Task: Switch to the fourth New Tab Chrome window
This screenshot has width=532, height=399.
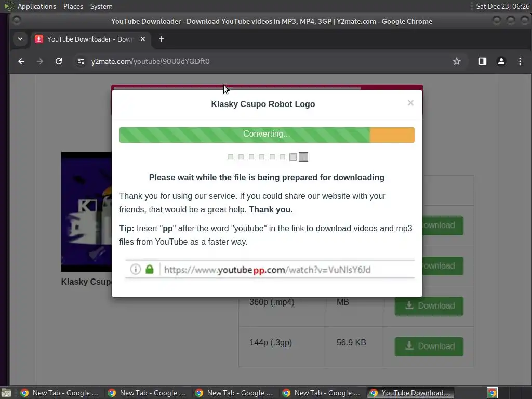Action: (x=321, y=393)
